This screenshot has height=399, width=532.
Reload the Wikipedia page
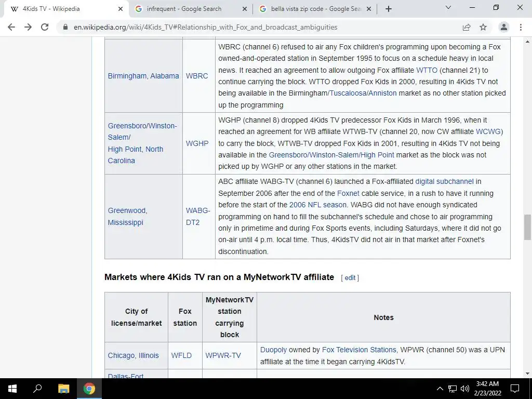pos(45,27)
